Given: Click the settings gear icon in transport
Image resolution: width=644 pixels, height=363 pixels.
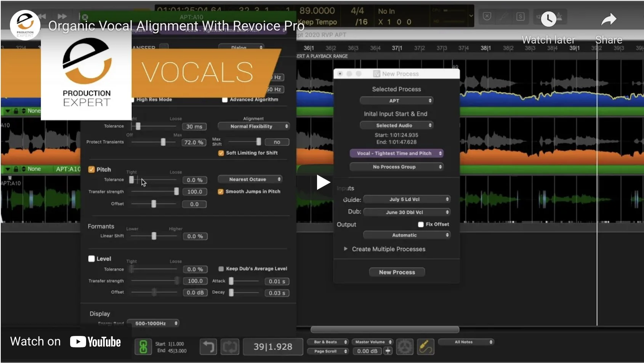Looking at the screenshot, I should pos(405,347).
